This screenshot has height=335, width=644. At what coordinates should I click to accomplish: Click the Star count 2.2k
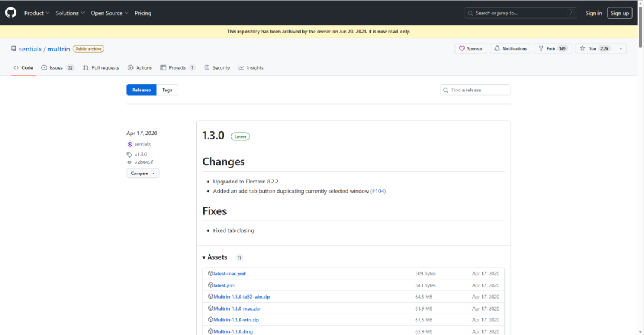605,48
